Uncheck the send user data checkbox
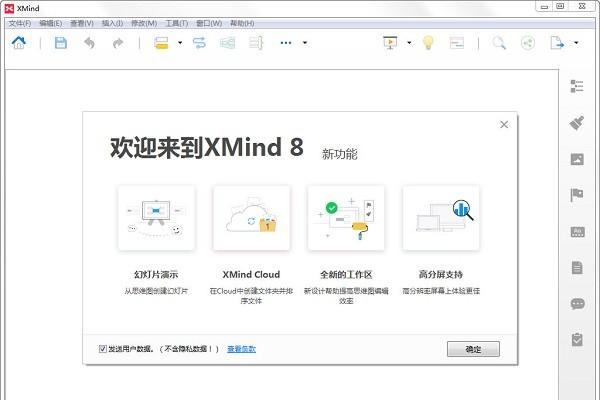The image size is (600, 400). click(x=103, y=349)
